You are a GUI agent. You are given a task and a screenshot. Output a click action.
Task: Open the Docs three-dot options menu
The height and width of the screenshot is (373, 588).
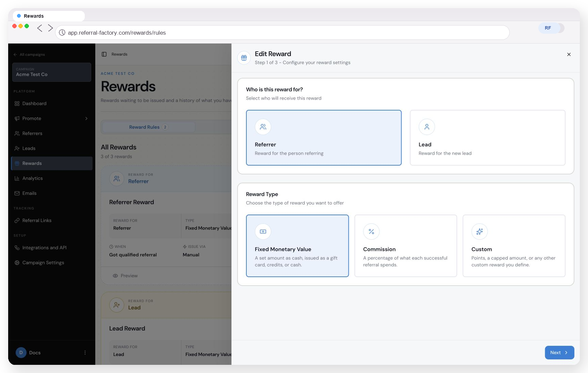85,353
